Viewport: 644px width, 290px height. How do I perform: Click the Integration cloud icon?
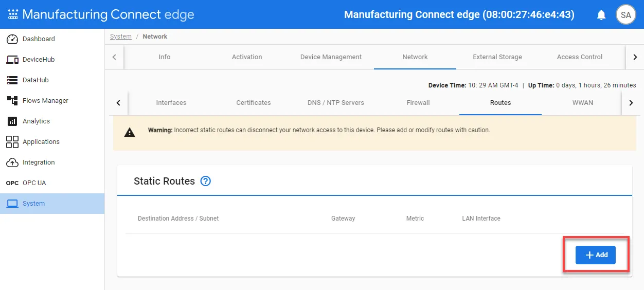pyautogui.click(x=12, y=162)
